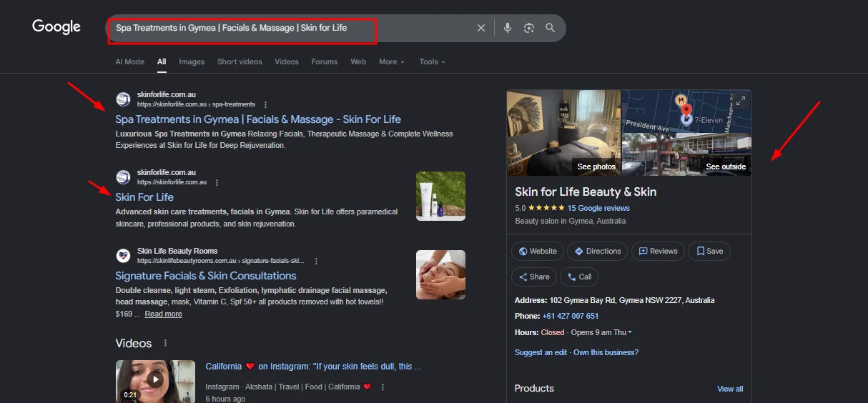The image size is (868, 403).
Task: Open the 15 Google reviews link
Action: [x=598, y=209]
